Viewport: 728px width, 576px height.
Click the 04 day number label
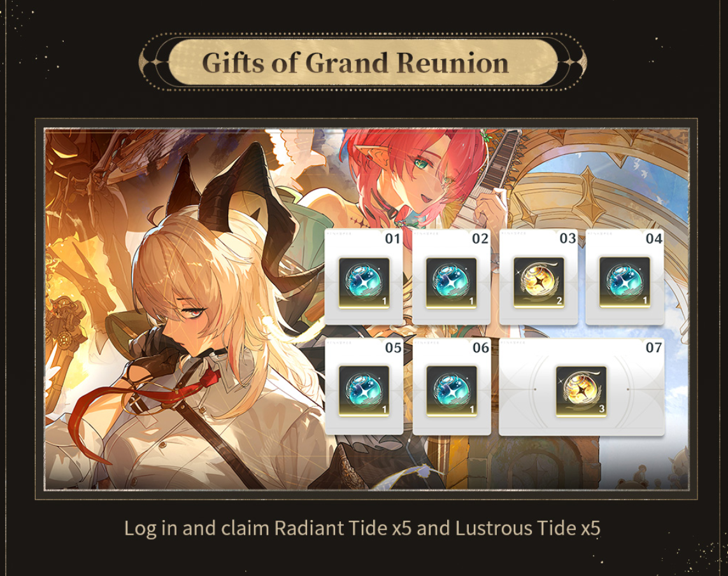[653, 239]
